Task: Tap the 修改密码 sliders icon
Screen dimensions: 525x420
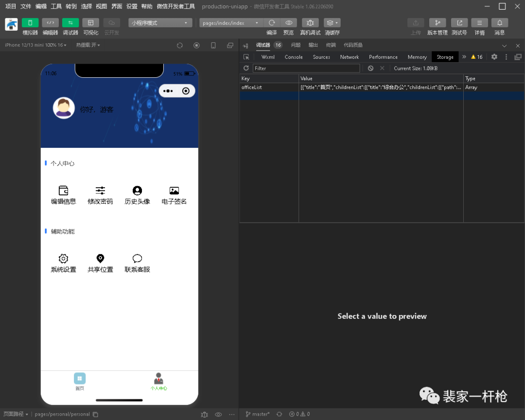Action: tap(100, 191)
